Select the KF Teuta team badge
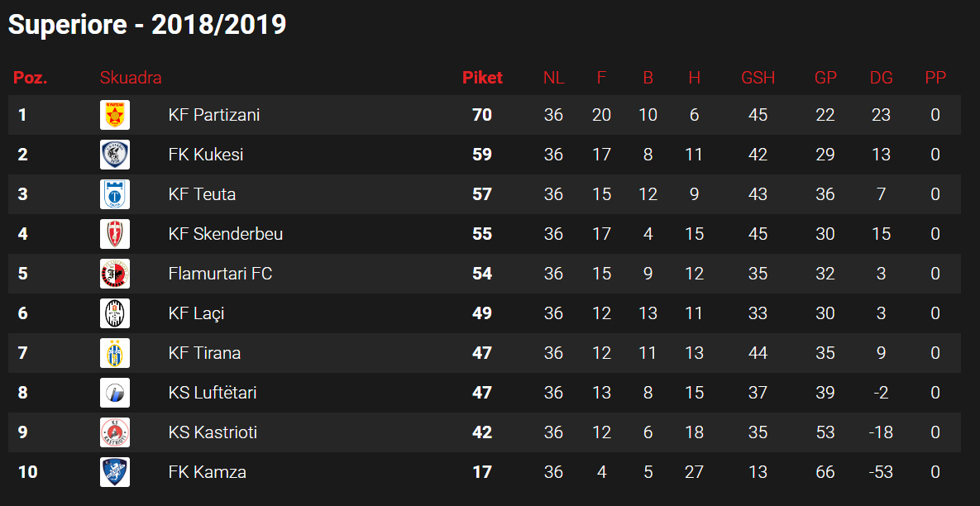Viewport: 980px width, 506px height. 115,194
